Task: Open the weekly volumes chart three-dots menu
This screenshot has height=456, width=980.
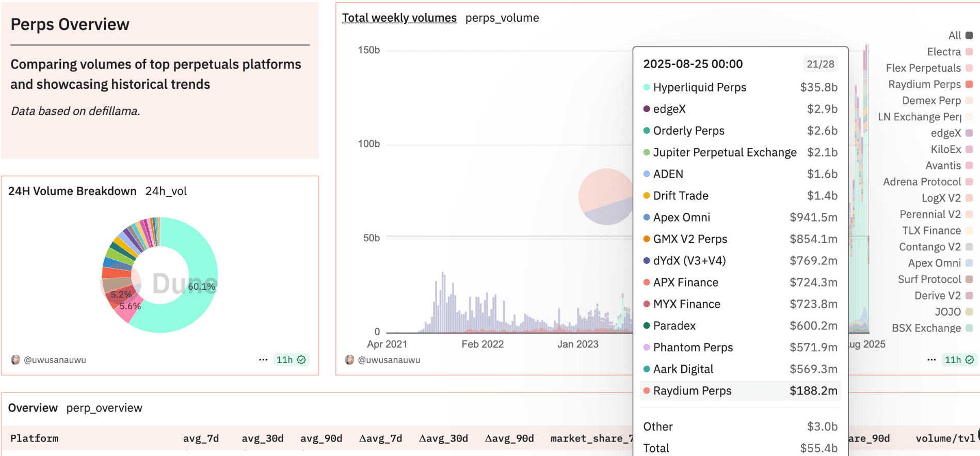Action: 931,359
